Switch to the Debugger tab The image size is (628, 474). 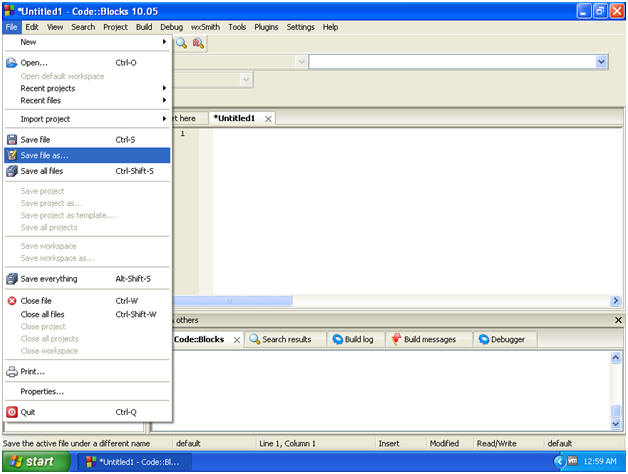(x=505, y=339)
